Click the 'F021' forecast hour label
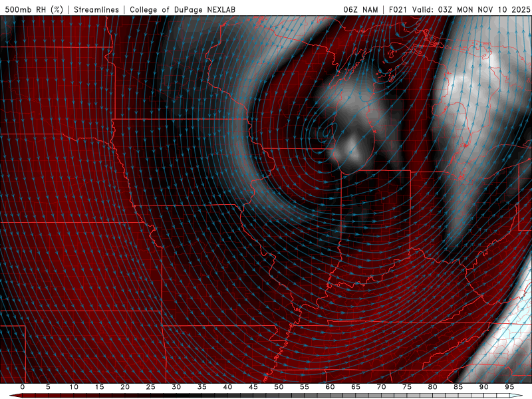The width and height of the screenshot is (532, 399). 398,9
